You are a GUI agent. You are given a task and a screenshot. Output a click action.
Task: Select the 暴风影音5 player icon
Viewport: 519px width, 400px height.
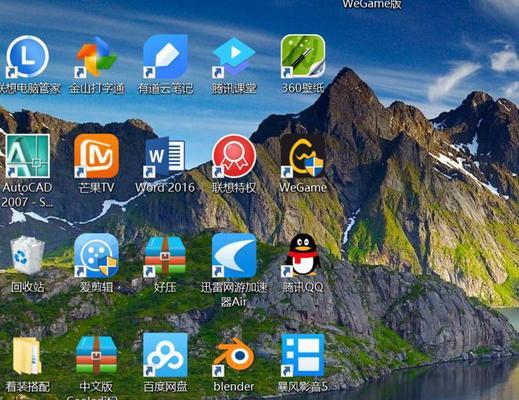(303, 355)
